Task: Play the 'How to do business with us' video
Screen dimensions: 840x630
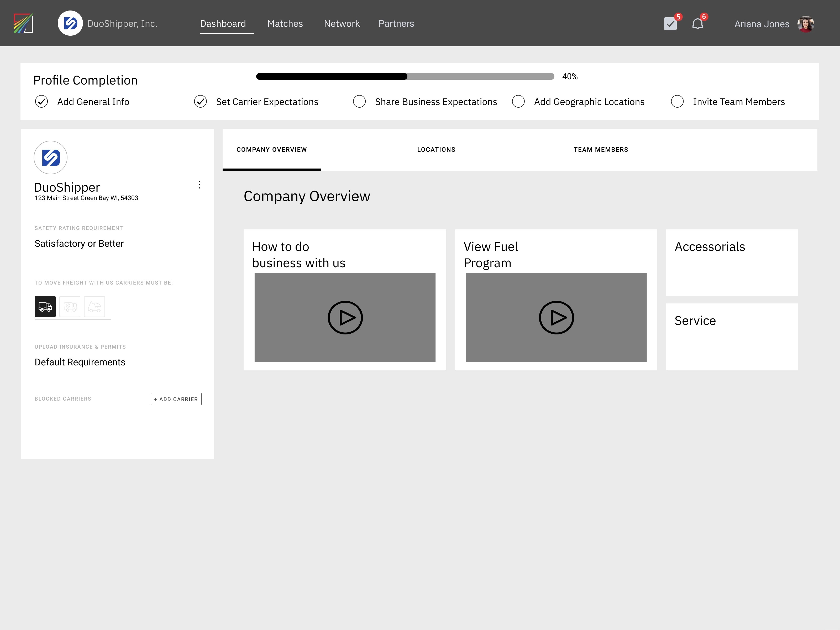Action: [345, 318]
